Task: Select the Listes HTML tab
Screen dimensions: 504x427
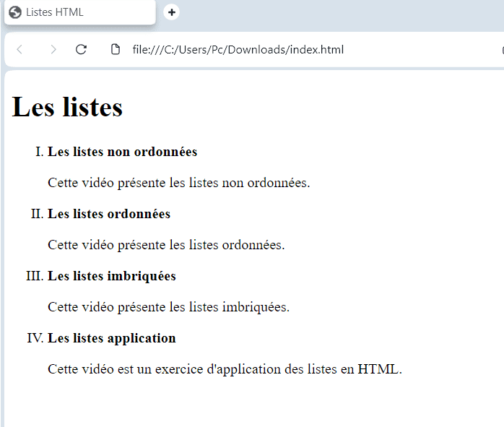Action: (79, 12)
